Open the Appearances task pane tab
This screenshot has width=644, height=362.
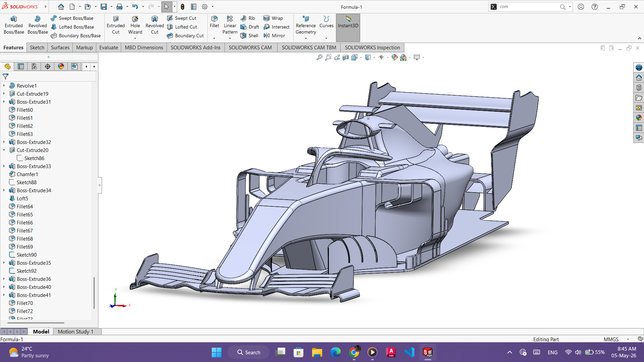point(639,118)
